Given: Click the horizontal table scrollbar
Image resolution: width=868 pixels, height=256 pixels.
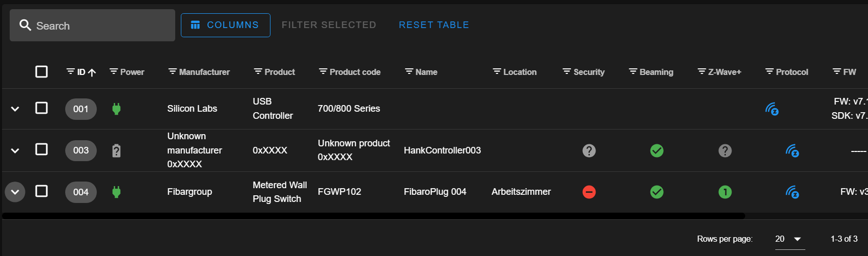Looking at the screenshot, I should click(x=373, y=216).
